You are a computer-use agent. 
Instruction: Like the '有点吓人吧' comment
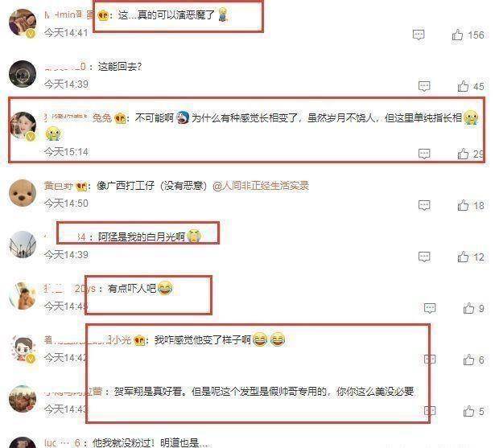point(468,308)
